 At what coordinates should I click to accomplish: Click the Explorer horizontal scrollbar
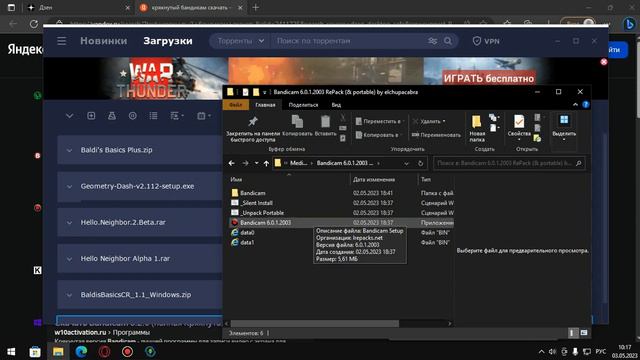click(x=314, y=324)
